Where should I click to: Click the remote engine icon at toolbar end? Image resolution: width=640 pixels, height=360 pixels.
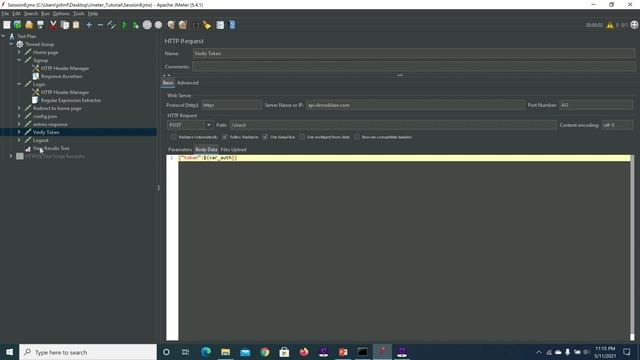[634, 25]
